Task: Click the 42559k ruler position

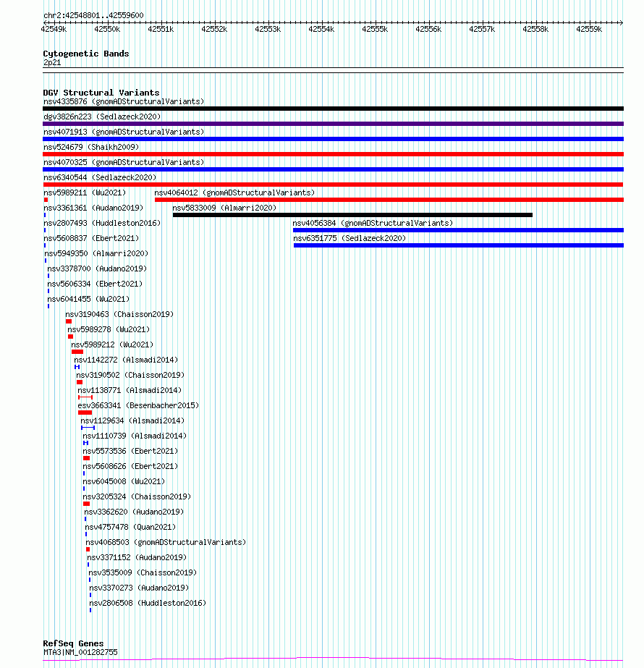Action: [589, 30]
